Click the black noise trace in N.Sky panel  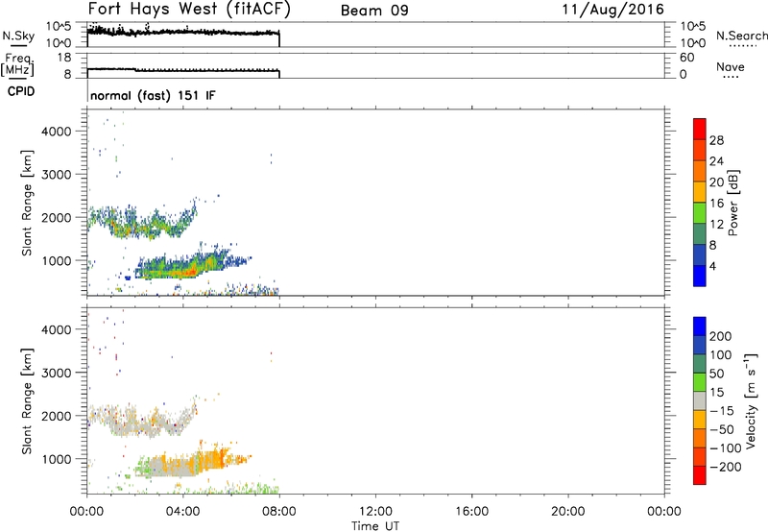click(x=182, y=32)
